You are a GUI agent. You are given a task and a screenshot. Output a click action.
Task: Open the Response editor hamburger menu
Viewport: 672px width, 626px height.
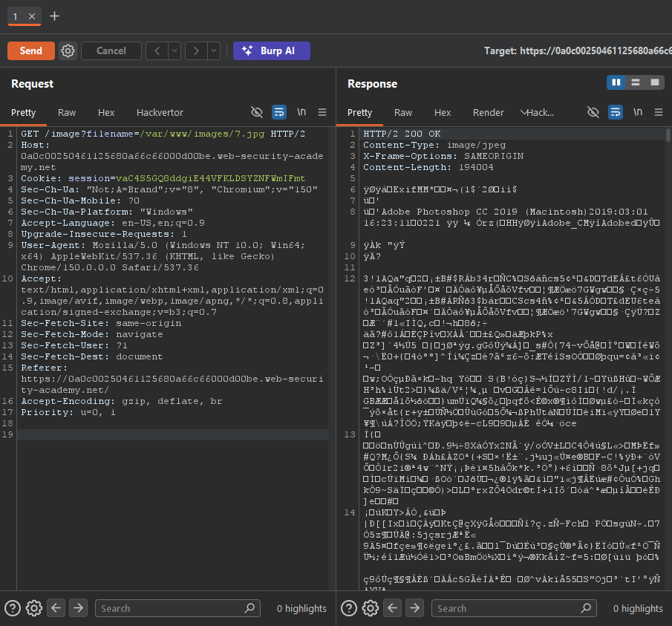659,112
